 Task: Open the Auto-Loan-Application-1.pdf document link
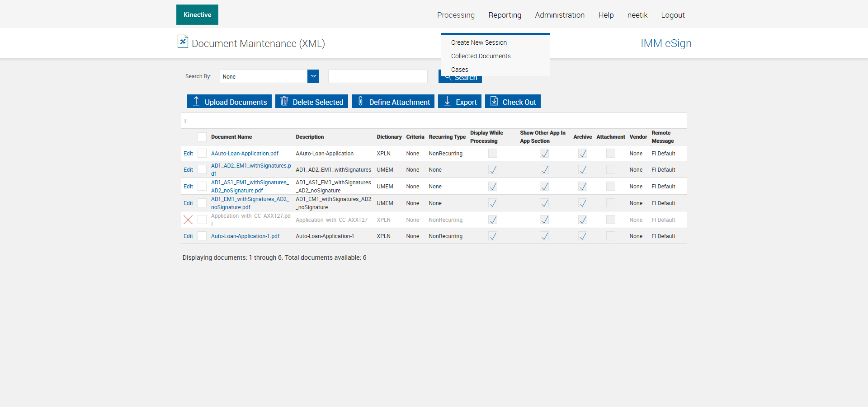click(245, 236)
